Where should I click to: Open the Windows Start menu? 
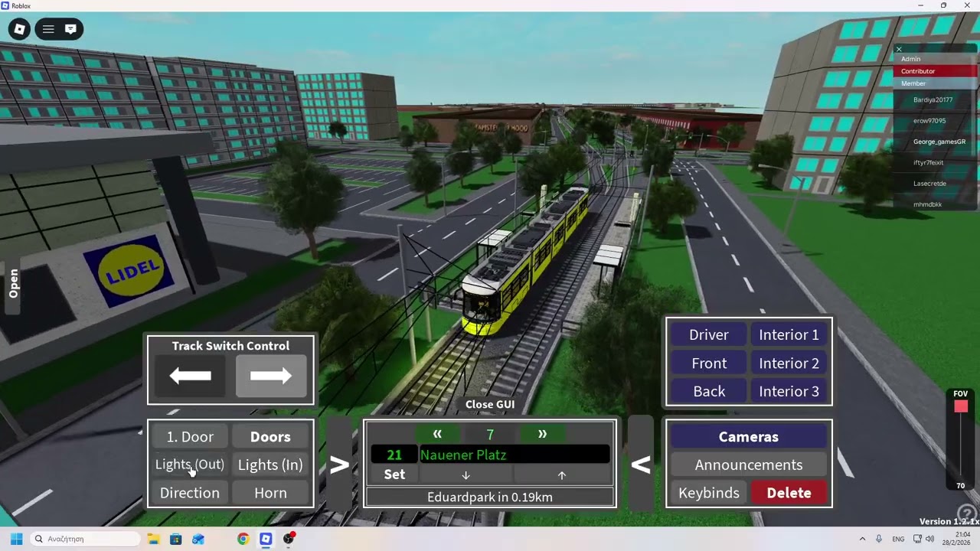click(16, 539)
